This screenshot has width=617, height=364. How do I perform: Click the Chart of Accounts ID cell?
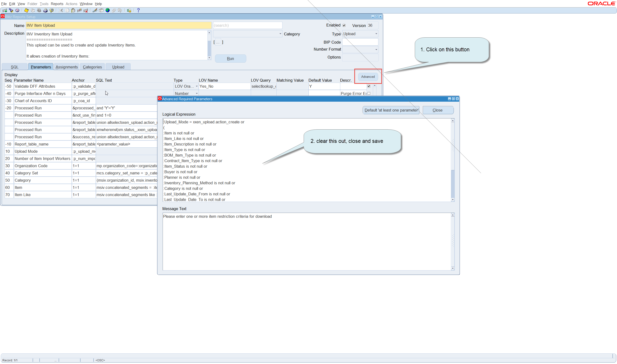coord(42,101)
